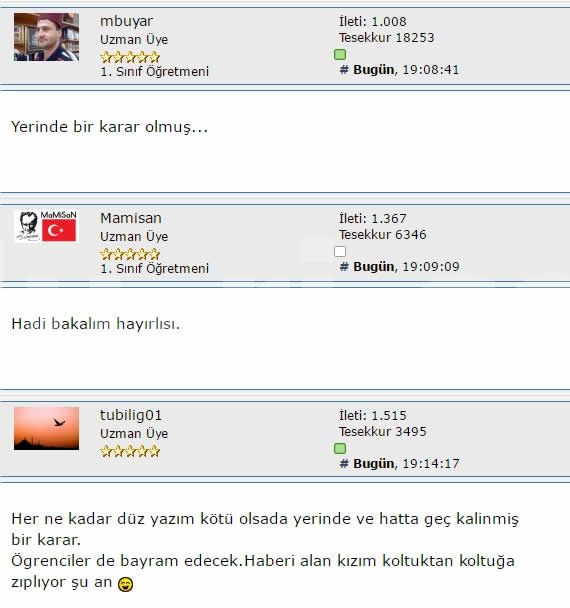This screenshot has width=570, height=608.
Task: Click the green online status icon for tubilig01
Action: [x=340, y=449]
